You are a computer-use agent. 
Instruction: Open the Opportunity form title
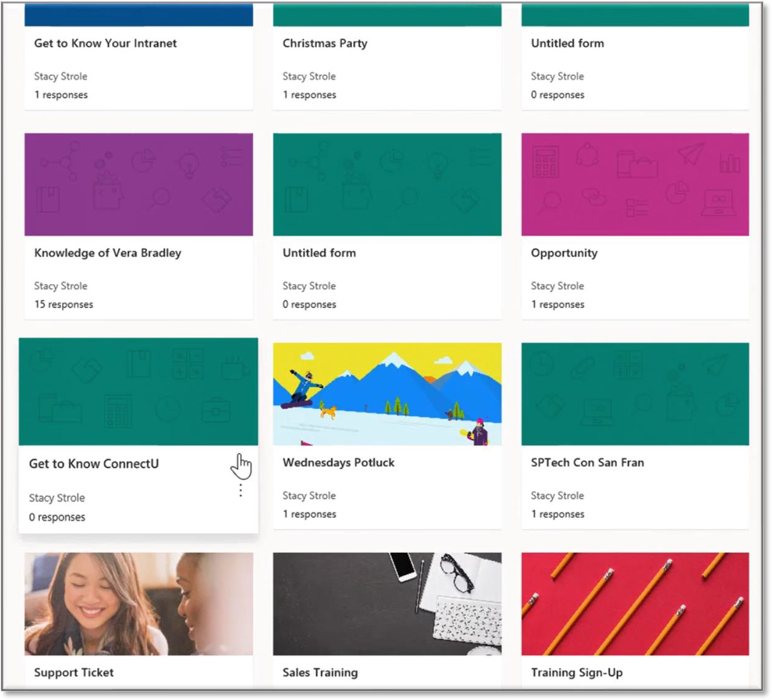click(x=564, y=253)
